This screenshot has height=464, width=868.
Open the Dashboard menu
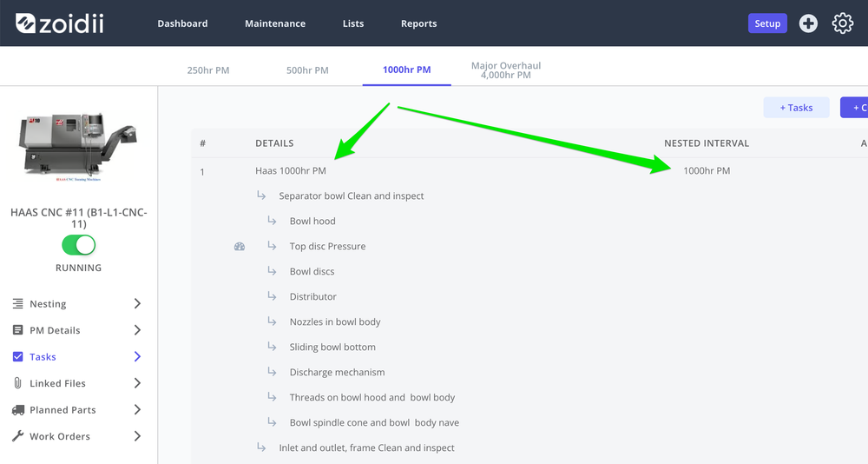[x=182, y=23]
